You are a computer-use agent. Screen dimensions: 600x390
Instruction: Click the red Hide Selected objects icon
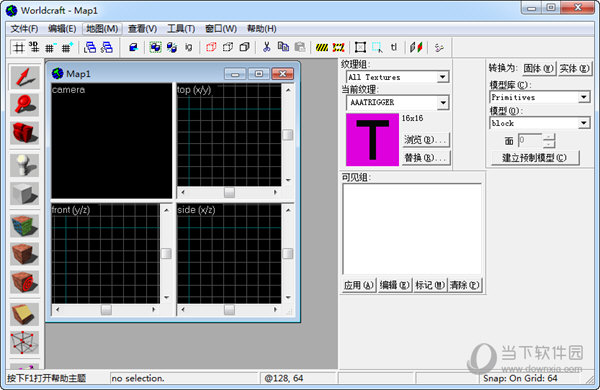(x=211, y=47)
